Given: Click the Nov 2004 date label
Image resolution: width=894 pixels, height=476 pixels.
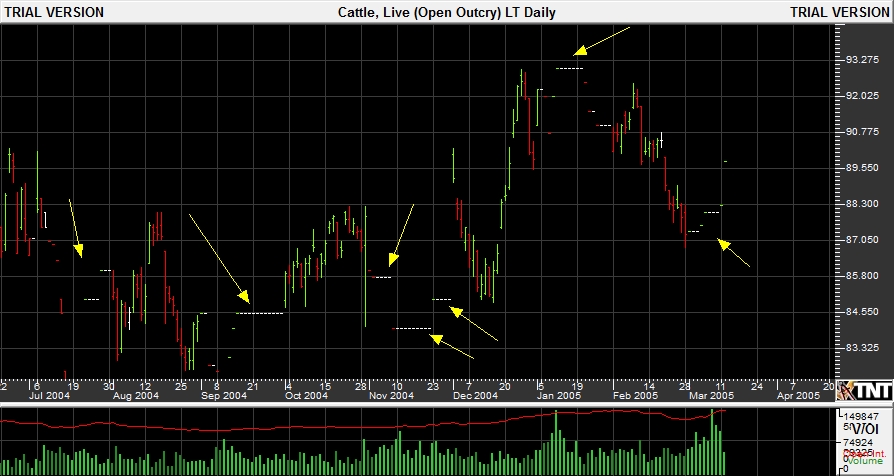Looking at the screenshot, I should click(392, 396).
